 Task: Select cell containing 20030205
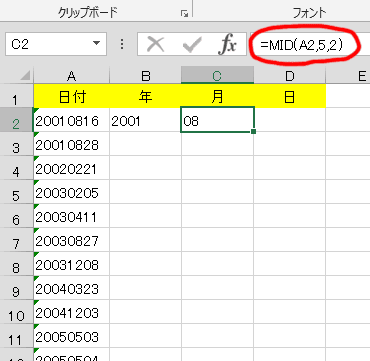tap(71, 192)
